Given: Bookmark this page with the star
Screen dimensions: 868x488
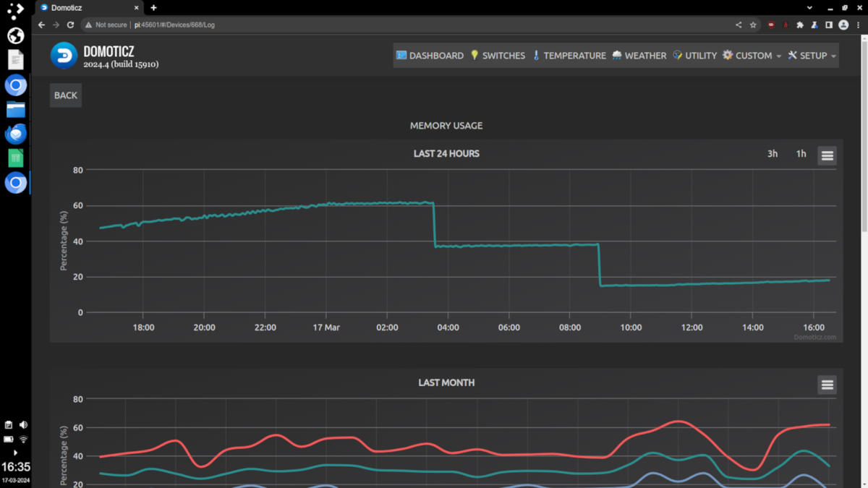Looking at the screenshot, I should click(x=753, y=25).
